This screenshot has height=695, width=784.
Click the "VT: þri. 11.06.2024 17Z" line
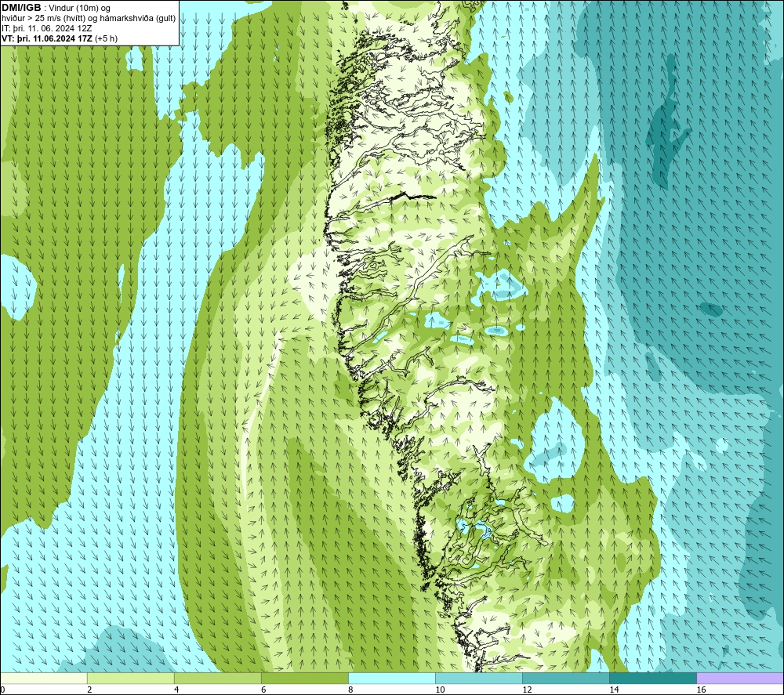(x=47, y=38)
